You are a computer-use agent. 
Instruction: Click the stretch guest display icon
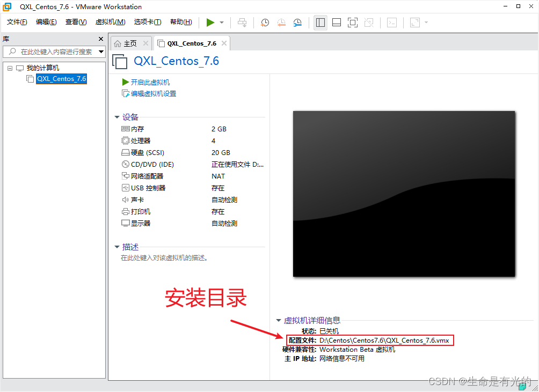[x=415, y=23]
